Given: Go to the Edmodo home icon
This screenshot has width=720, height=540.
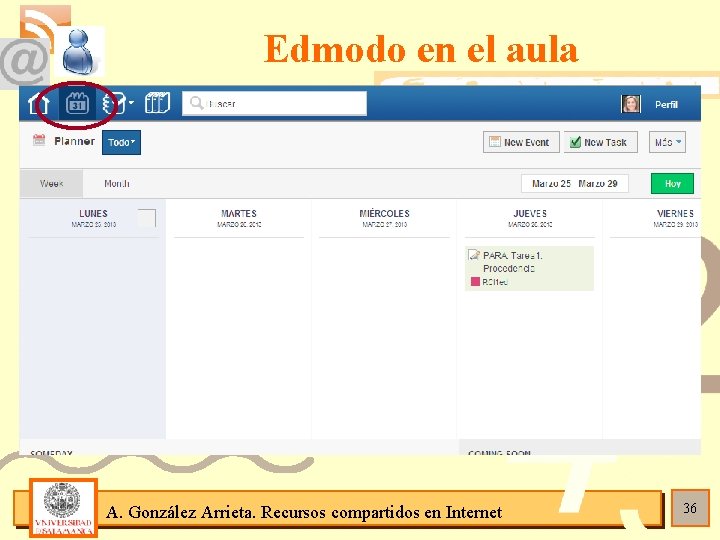Looking at the screenshot, I should click(x=39, y=103).
